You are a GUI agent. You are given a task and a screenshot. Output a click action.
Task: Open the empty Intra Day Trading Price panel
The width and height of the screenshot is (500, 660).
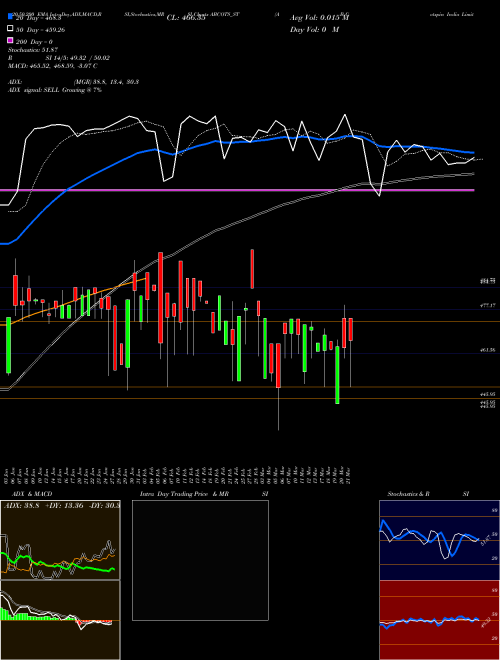(200, 560)
